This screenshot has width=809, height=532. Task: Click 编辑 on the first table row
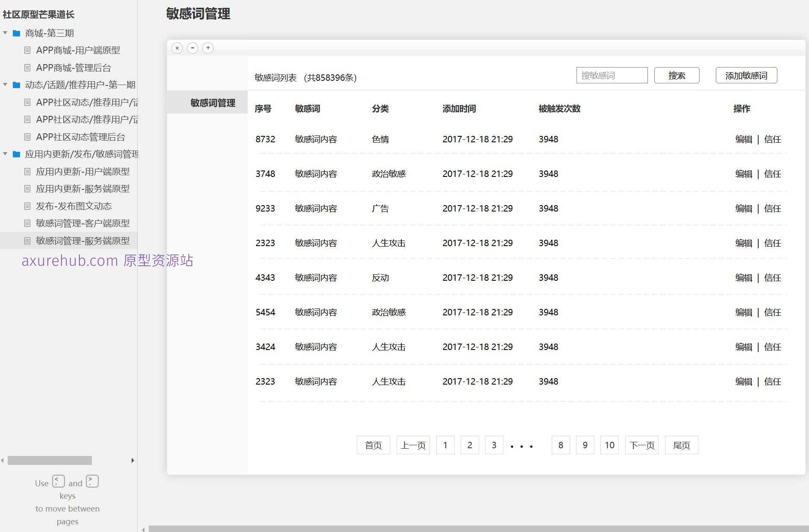(x=744, y=139)
